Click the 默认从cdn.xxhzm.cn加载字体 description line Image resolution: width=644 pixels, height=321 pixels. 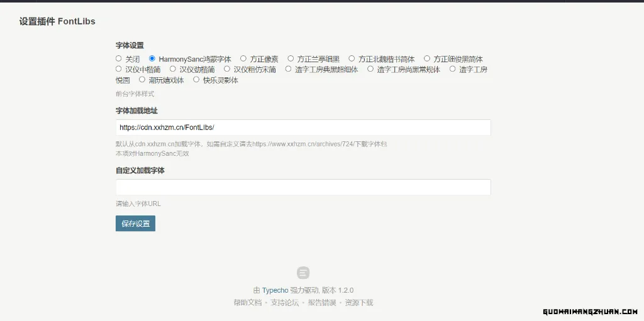coord(252,144)
